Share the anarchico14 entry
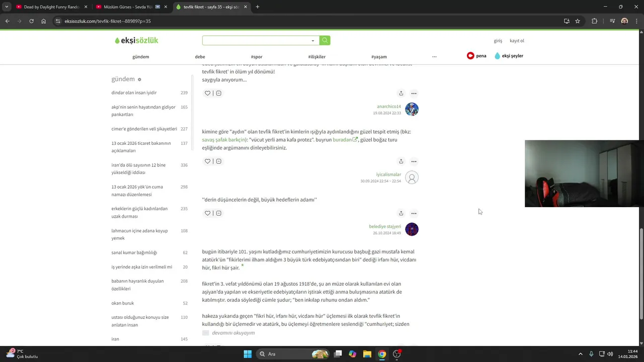This screenshot has height=362, width=644. (x=401, y=93)
